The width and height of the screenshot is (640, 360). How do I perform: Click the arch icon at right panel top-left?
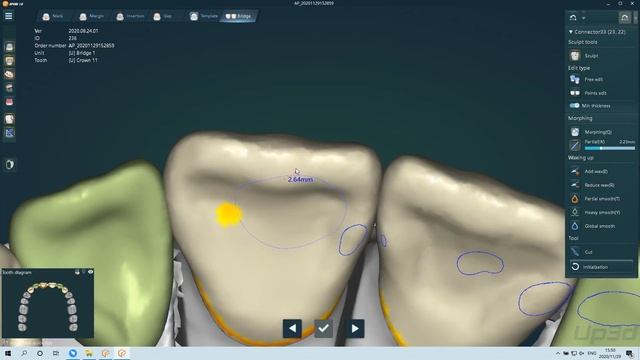(x=573, y=18)
